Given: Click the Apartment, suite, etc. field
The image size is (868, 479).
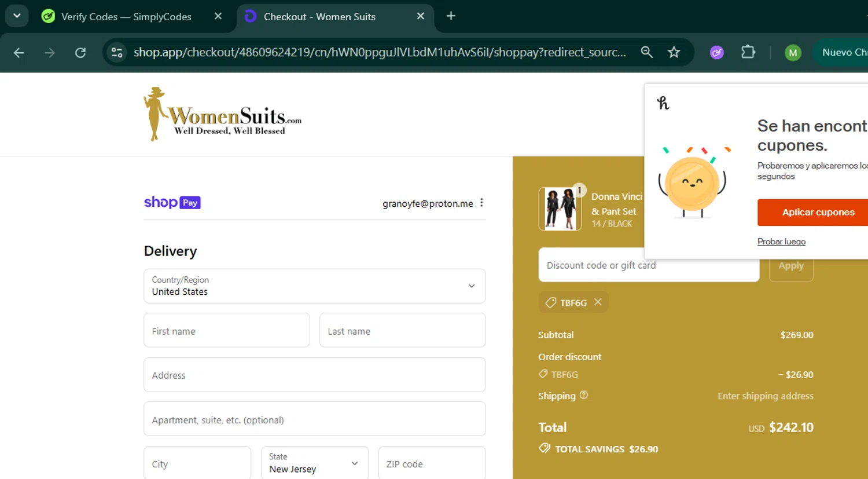Looking at the screenshot, I should tap(315, 419).
